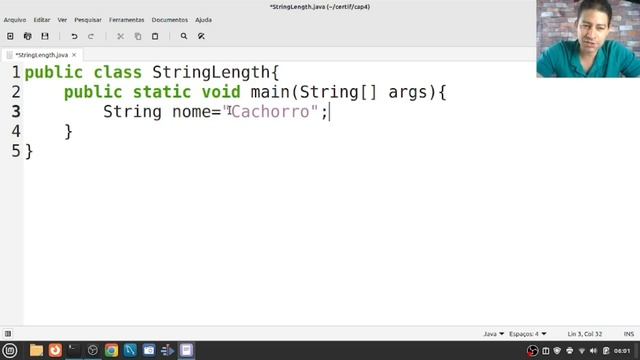Click the closing brace on line 5
The height and width of the screenshot is (360, 640).
pyautogui.click(x=29, y=151)
